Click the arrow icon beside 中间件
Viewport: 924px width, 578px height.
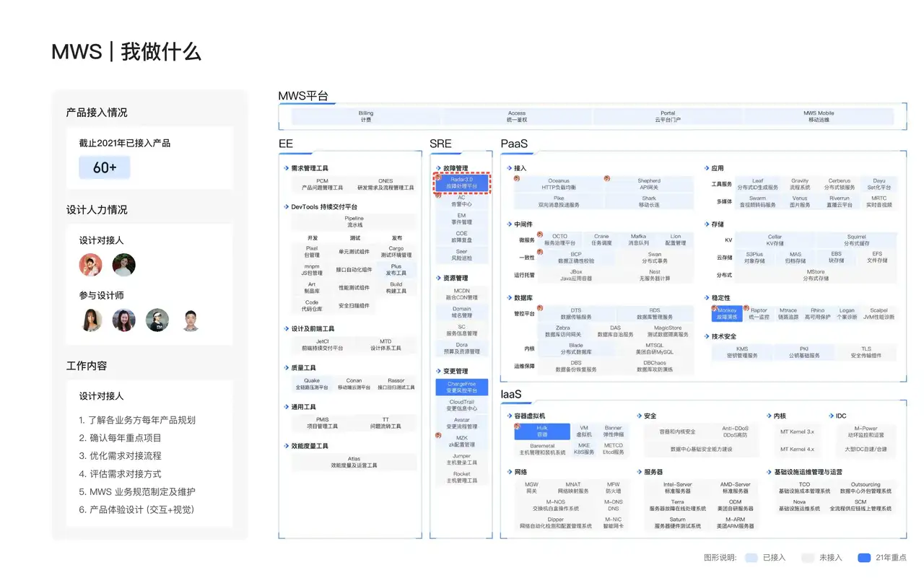[x=509, y=224]
